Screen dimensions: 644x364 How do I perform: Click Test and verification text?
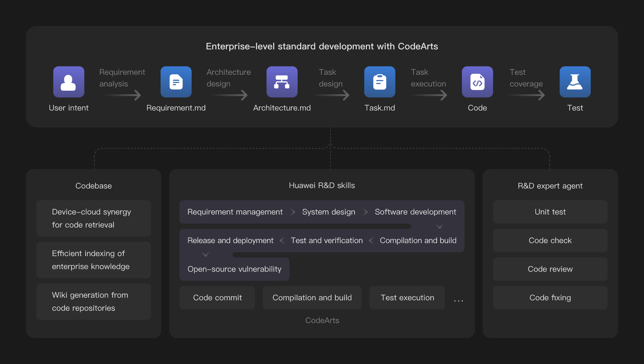click(327, 240)
